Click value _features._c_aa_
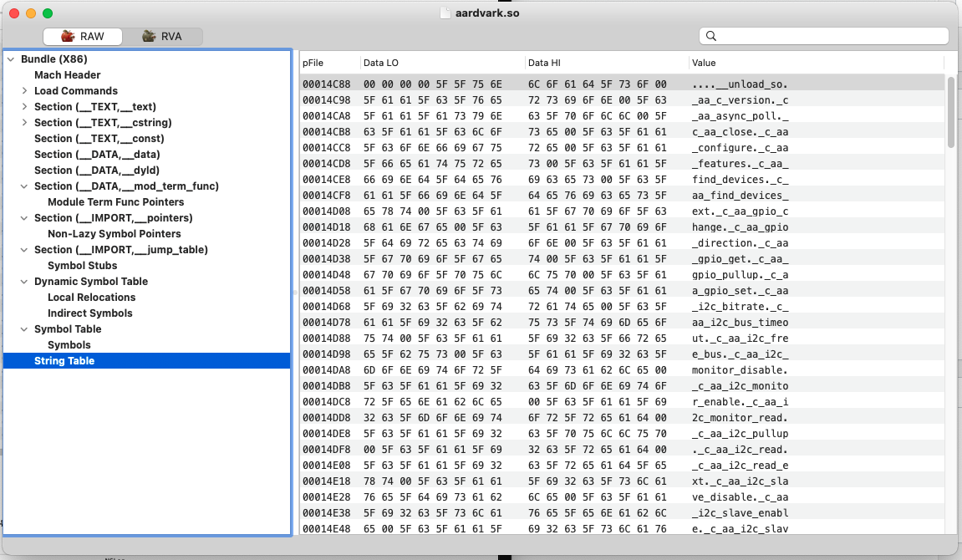Image resolution: width=962 pixels, height=560 pixels. (740, 164)
